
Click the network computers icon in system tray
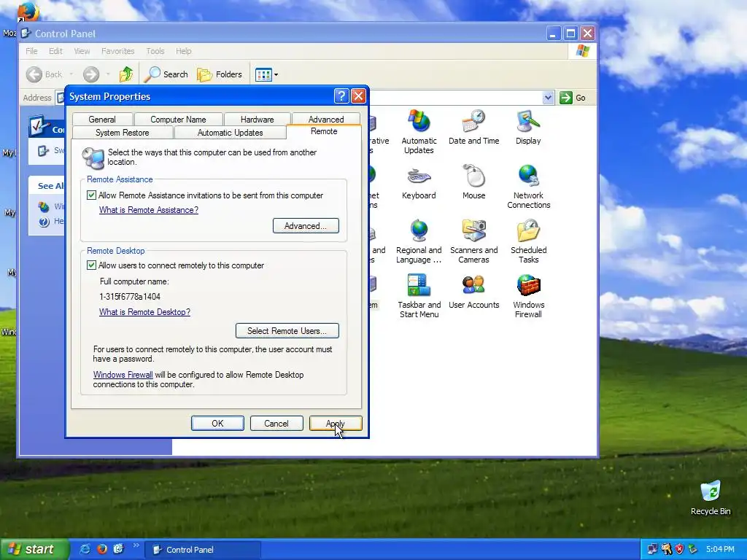coord(653,549)
